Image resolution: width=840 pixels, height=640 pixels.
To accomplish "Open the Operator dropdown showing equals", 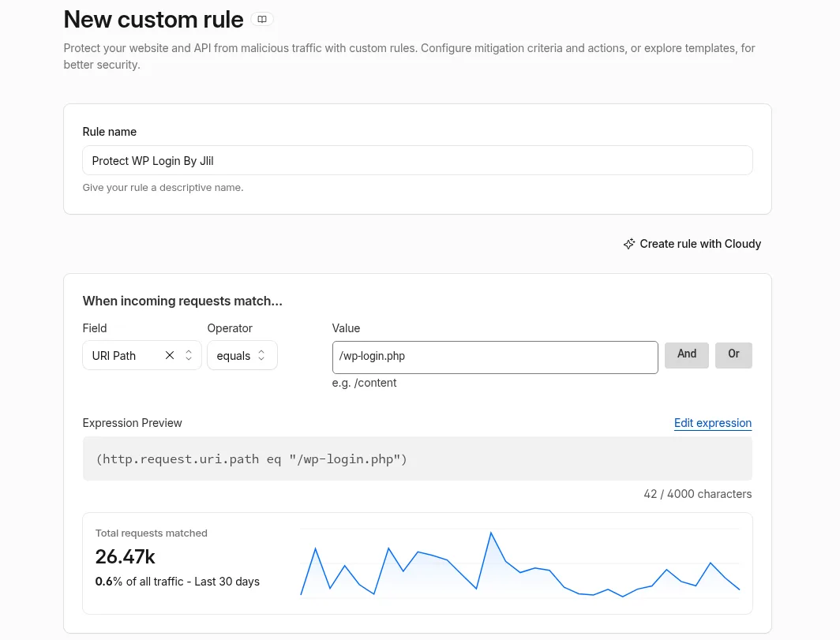I will (242, 355).
